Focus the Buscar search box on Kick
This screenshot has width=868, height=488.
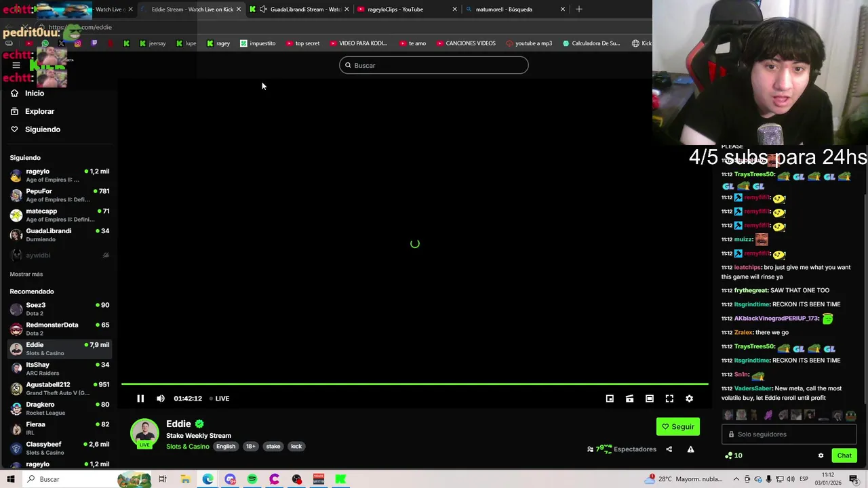tap(434, 65)
